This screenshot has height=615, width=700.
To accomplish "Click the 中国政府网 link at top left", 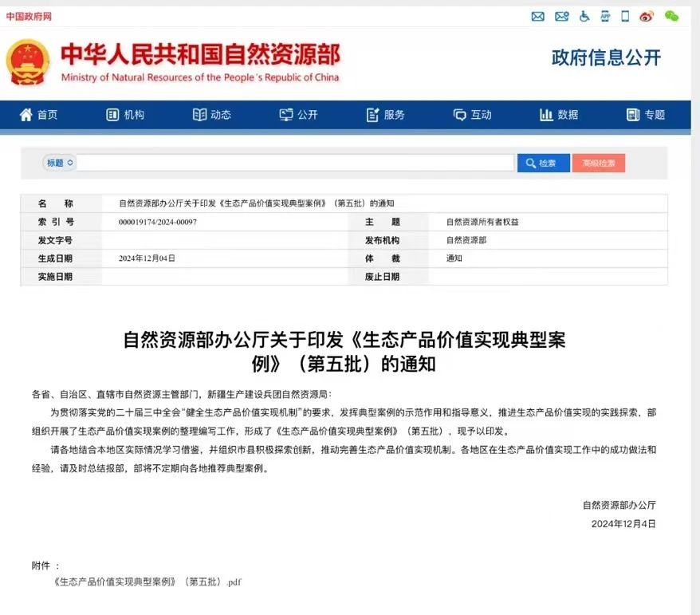I will [29, 17].
